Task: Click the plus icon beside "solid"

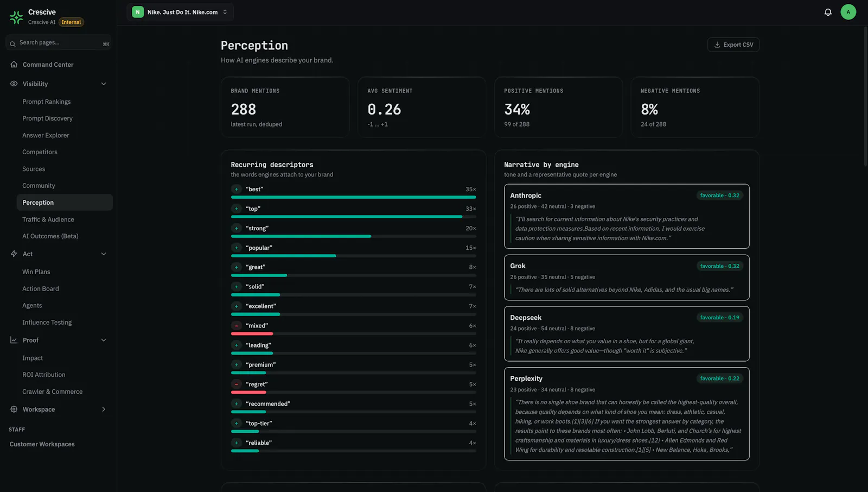Action: (x=237, y=287)
